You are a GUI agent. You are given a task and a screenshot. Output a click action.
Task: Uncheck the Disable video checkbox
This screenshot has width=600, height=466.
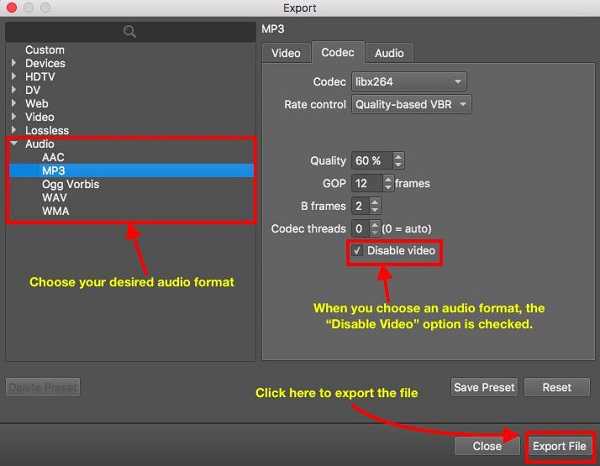(x=357, y=251)
